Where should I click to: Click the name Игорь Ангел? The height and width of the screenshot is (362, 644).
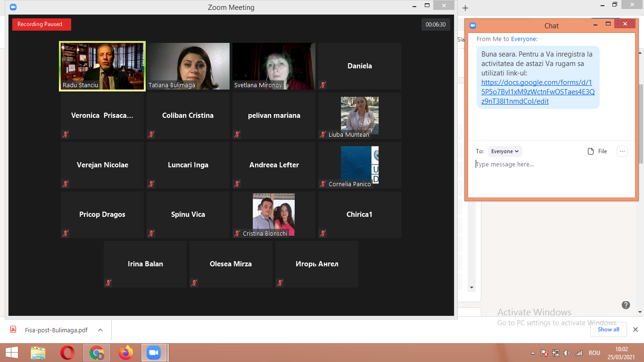pos(317,264)
